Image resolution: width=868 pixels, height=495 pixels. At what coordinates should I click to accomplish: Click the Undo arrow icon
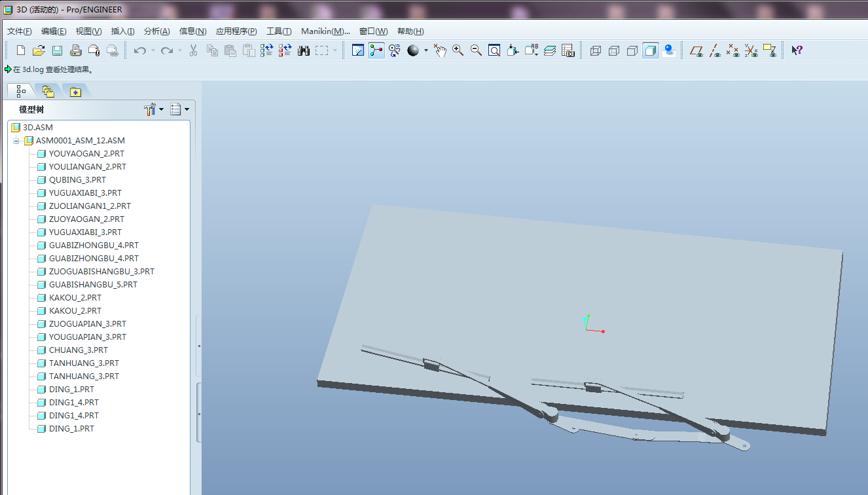tap(139, 50)
